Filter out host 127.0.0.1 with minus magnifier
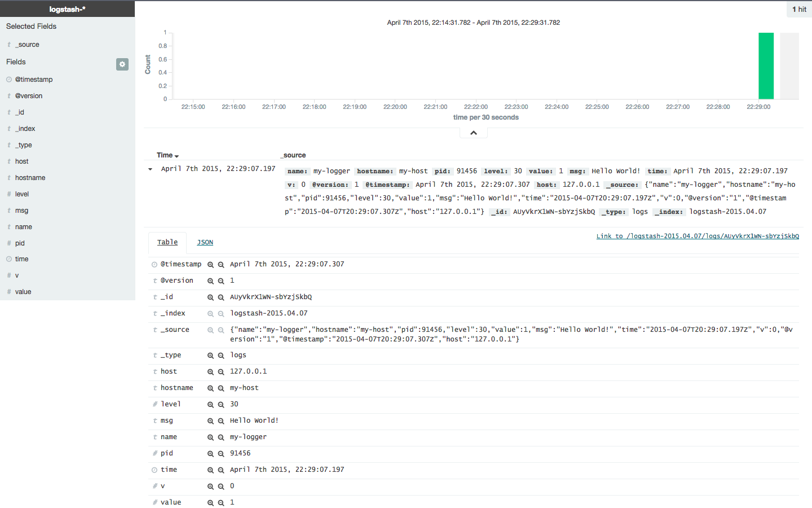 click(x=221, y=372)
